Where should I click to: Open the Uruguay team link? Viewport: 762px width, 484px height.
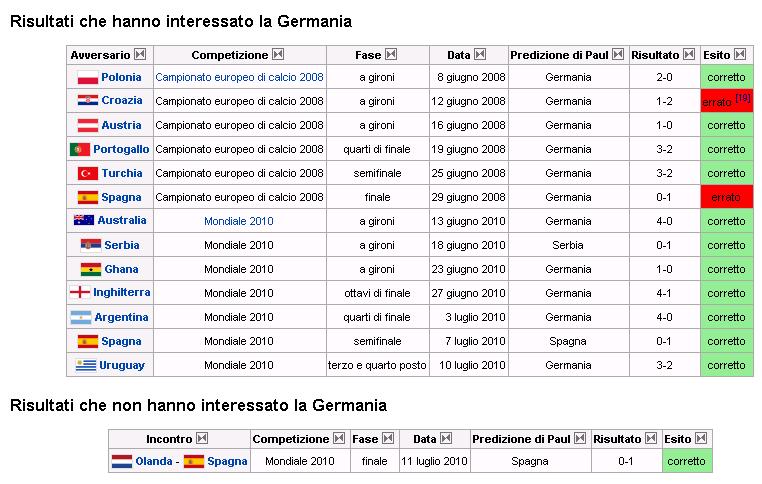[x=122, y=365]
